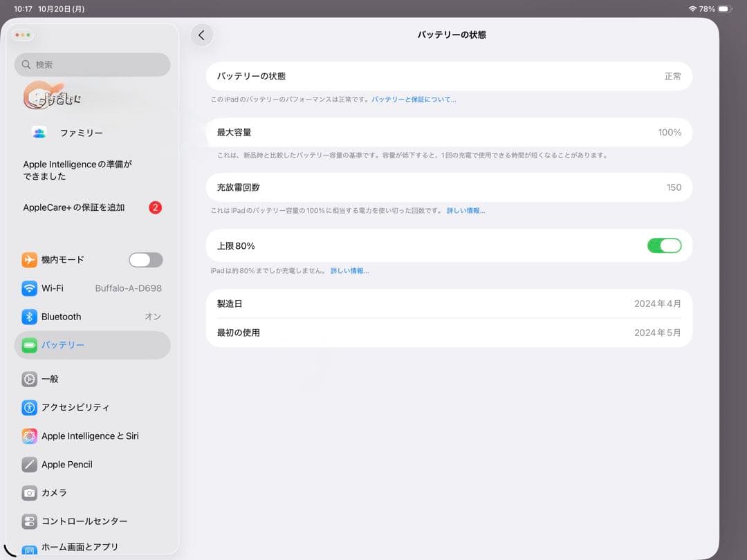Viewport: 747px width, 560px height.
Task: Open ファミリー settings
Action: 82,133
